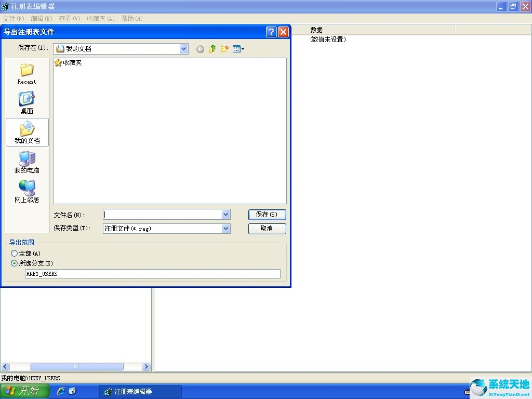Select Selected branch (所选分支) radio option
This screenshot has width=532, height=399.
14,263
